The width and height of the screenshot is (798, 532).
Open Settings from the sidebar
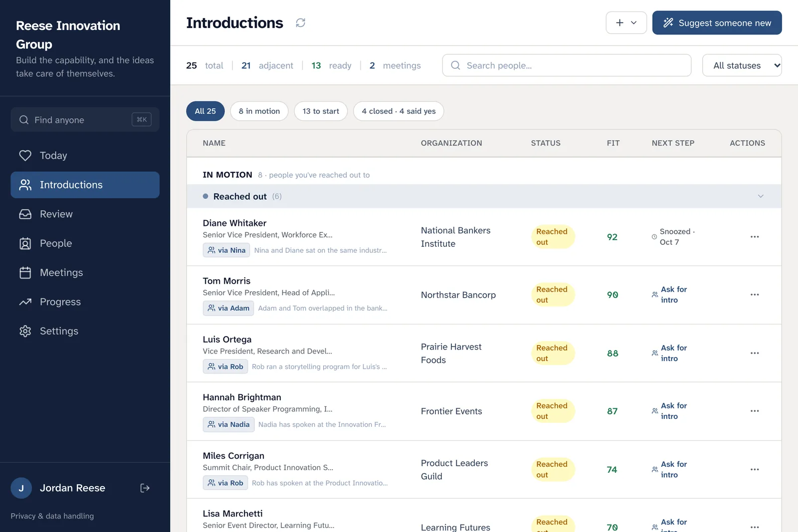[85, 331]
